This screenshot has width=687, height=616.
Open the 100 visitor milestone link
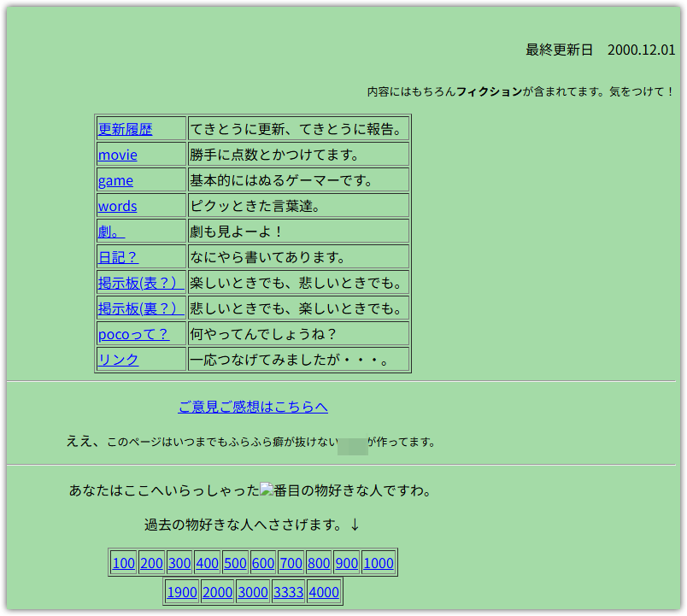(x=123, y=563)
